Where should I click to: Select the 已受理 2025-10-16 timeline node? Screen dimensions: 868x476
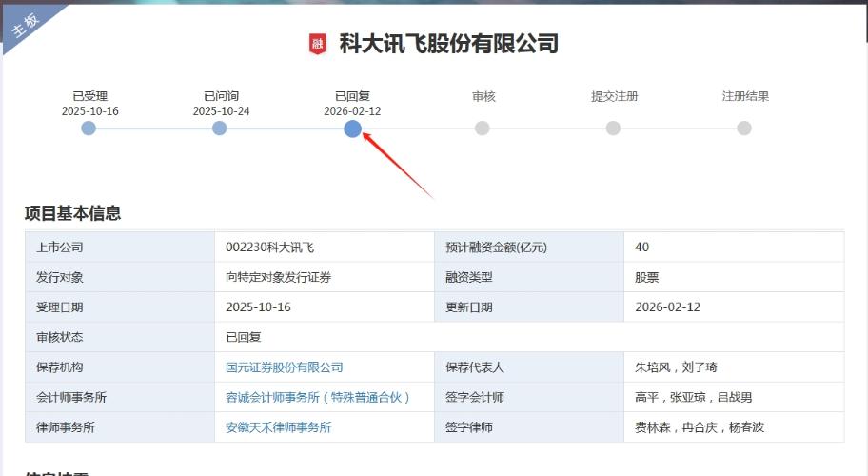(x=89, y=129)
